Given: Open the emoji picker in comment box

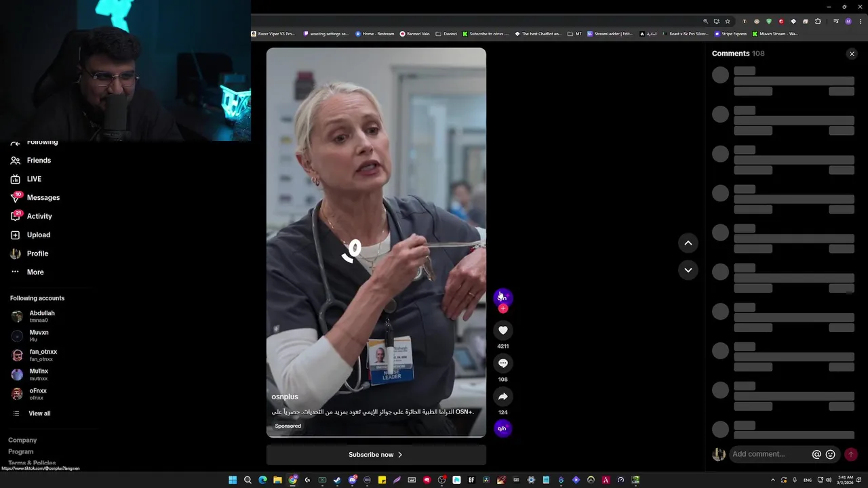Looking at the screenshot, I should (830, 455).
